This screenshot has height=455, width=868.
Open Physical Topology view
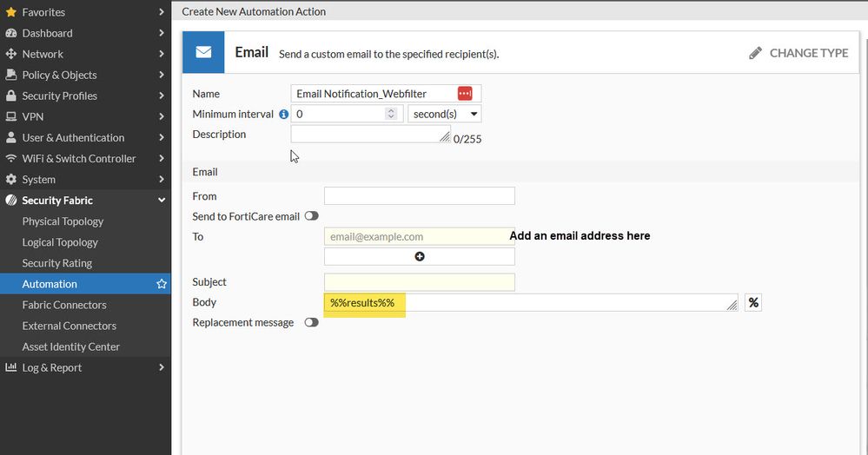click(63, 221)
